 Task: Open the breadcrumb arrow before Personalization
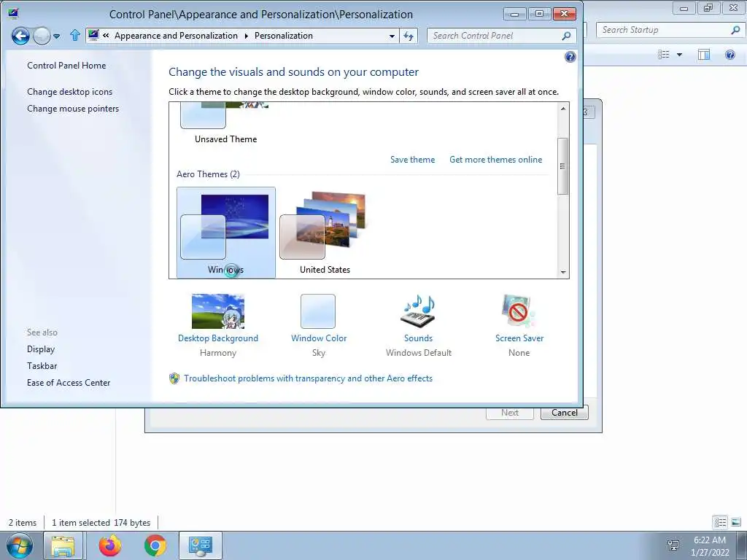click(247, 36)
